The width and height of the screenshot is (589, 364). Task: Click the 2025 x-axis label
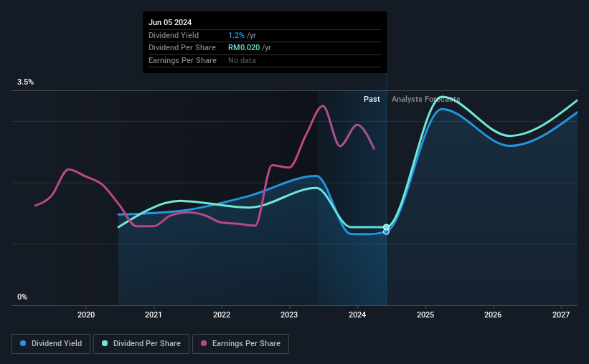[x=425, y=315]
